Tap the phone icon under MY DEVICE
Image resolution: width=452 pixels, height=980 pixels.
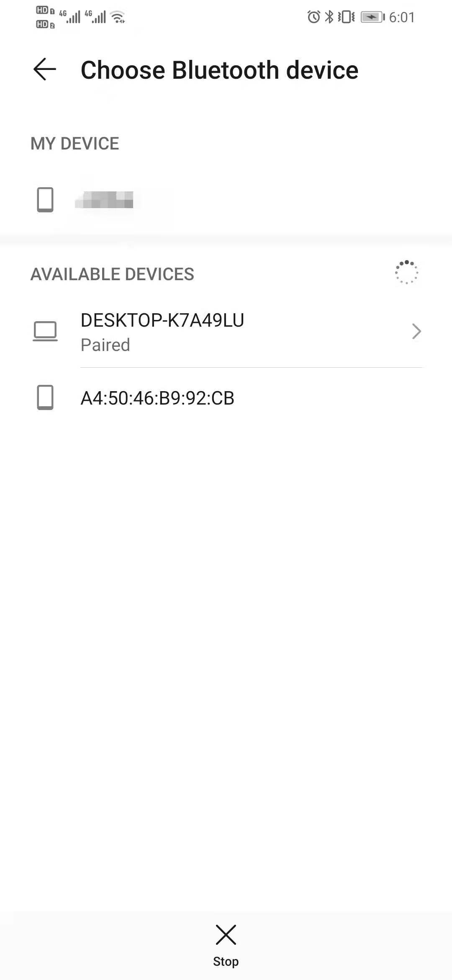tap(45, 200)
